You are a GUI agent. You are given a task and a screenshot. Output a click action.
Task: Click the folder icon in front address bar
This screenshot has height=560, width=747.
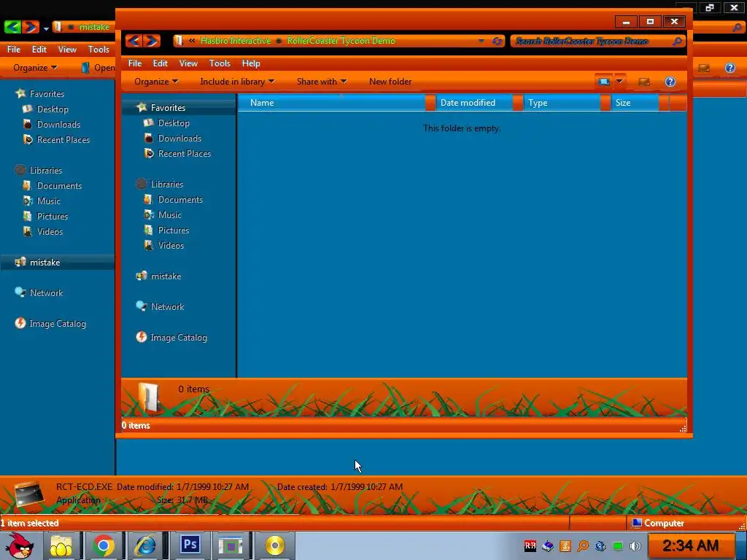click(178, 41)
